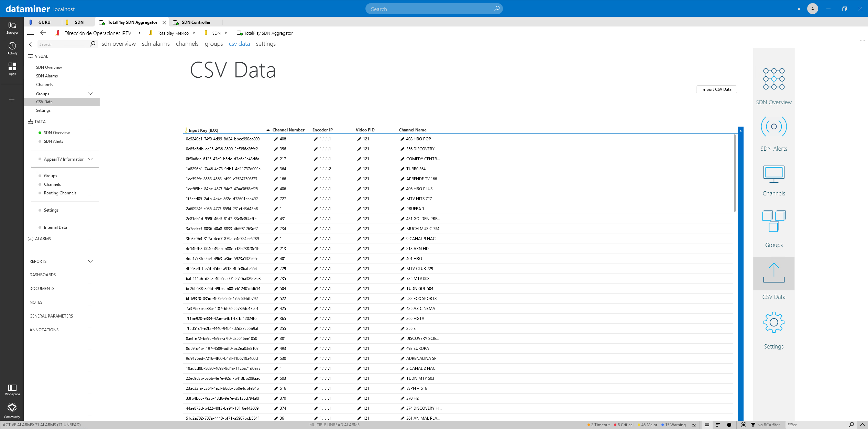The height and width of the screenshot is (429, 868).
Task: Switch alarm bar to bar chart icon
Action: click(718, 425)
